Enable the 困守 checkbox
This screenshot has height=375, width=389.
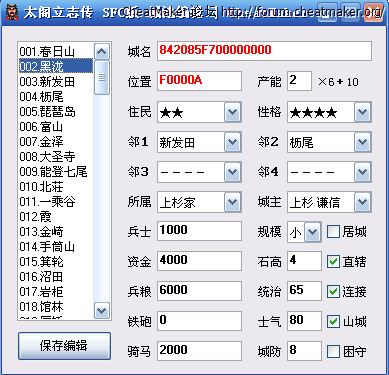click(333, 351)
